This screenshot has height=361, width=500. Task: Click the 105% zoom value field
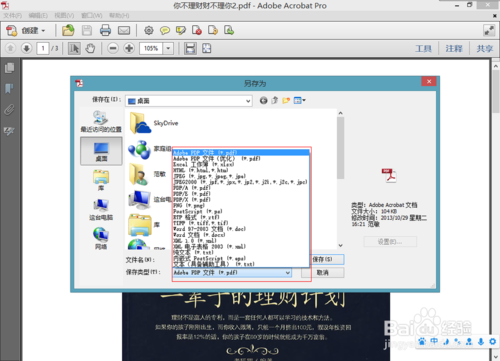(151, 49)
